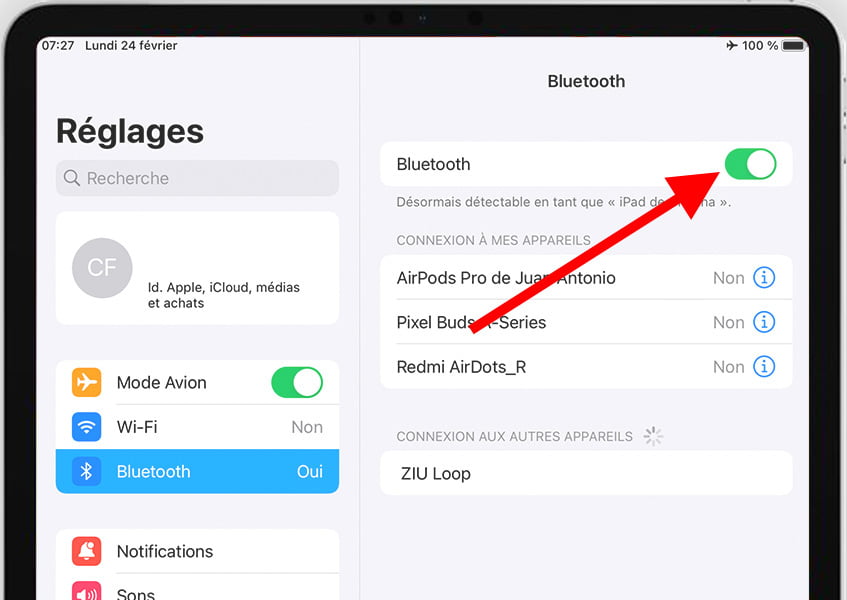
Task: Toggle the Bluetooth switch off
Action: click(x=750, y=164)
